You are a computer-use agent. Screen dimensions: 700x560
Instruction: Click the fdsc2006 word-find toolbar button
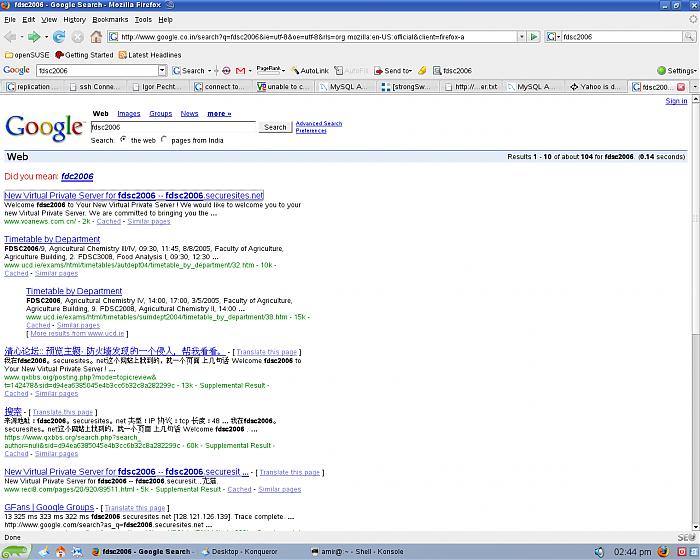(x=452, y=71)
